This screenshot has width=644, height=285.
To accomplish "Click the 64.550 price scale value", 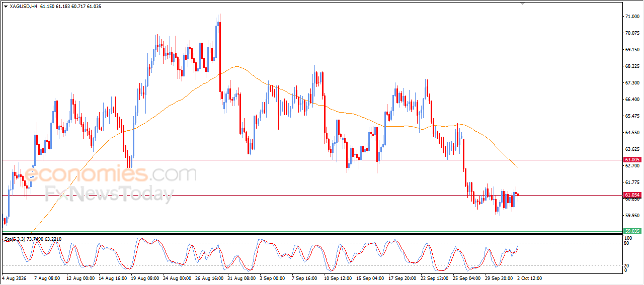I will click(x=632, y=133).
